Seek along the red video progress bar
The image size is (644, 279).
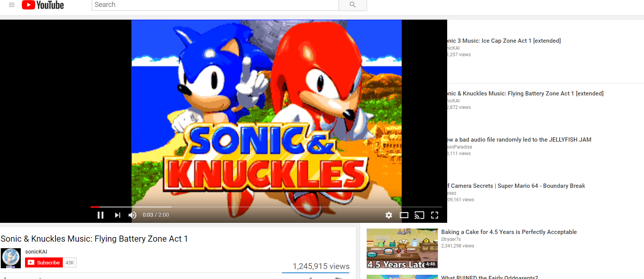click(x=266, y=207)
